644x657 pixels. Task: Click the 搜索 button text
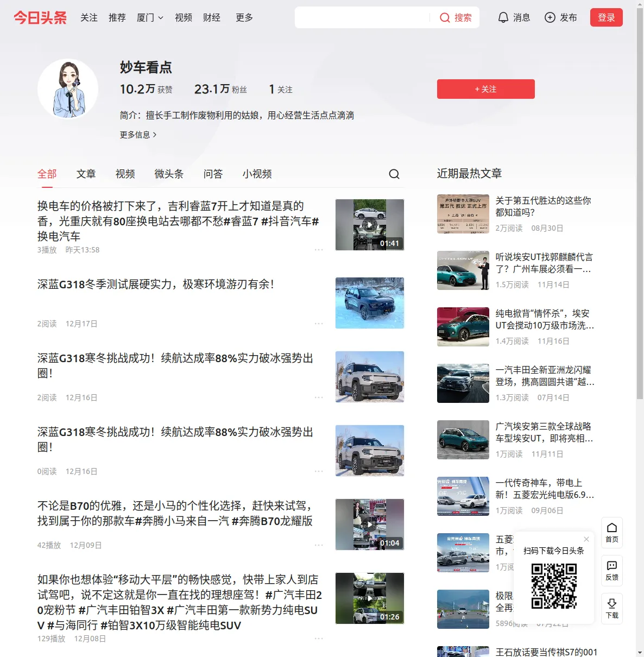click(x=463, y=18)
